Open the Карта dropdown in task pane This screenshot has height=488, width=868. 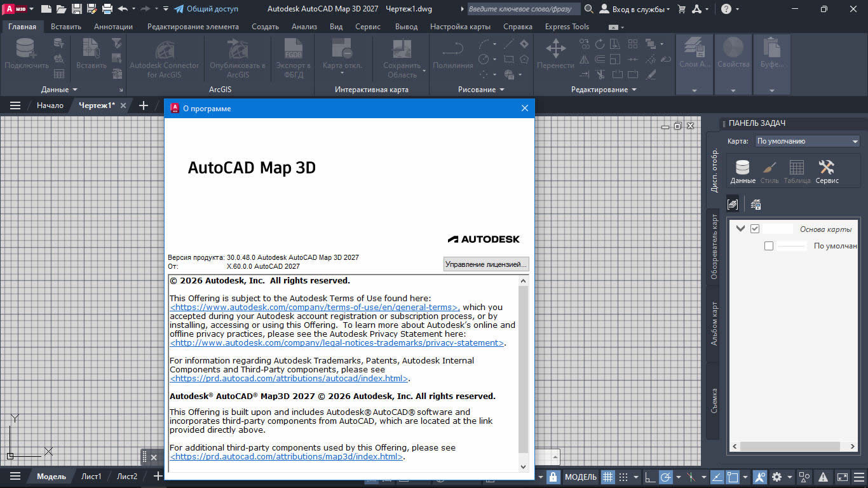807,141
